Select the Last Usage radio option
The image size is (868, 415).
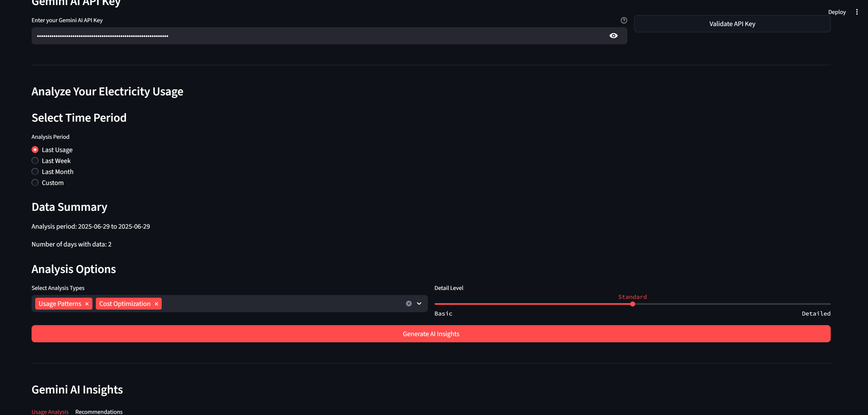click(x=35, y=150)
